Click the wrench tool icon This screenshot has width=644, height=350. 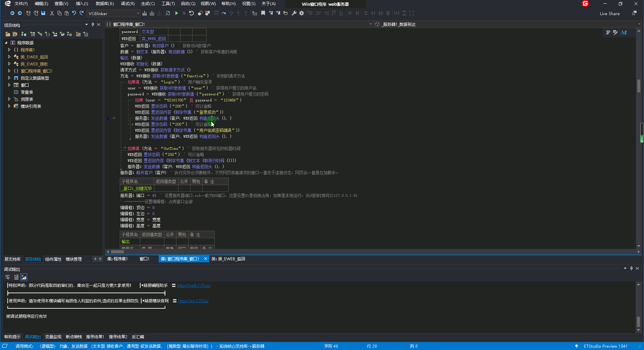coord(294,13)
